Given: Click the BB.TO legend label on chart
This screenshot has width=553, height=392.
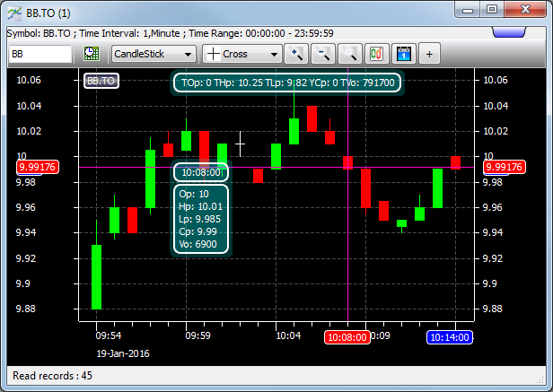Looking at the screenshot, I should (101, 81).
